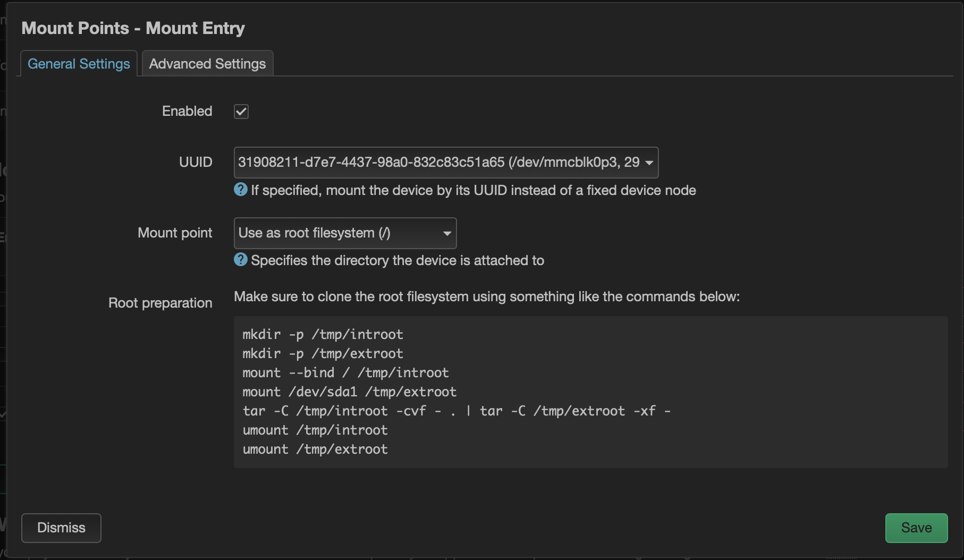Switch to the Advanced Settings tab
This screenshot has width=964, height=560.
(207, 64)
